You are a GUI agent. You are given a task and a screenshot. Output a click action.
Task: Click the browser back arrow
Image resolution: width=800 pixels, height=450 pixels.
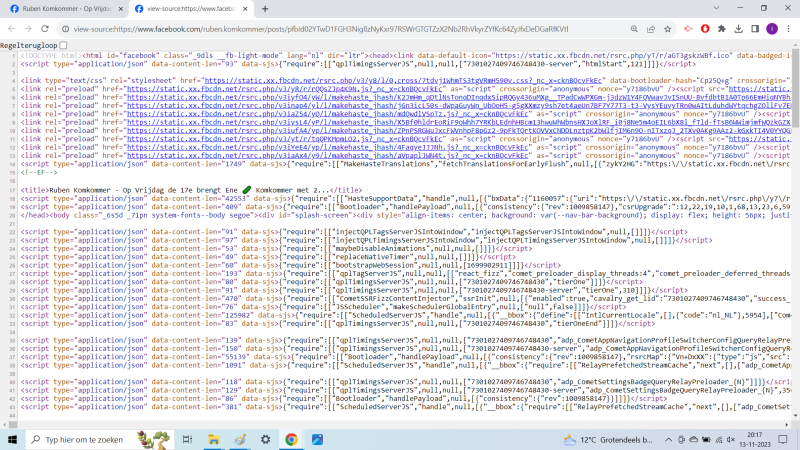(x=11, y=29)
